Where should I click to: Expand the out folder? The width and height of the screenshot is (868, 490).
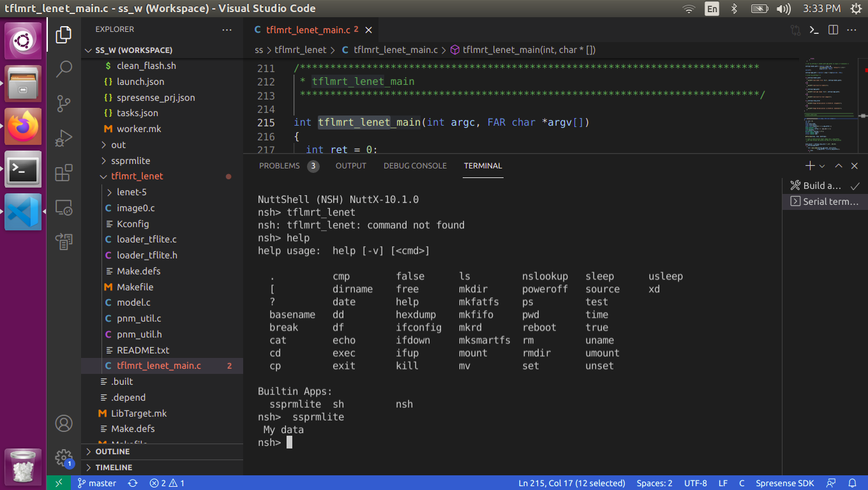(162, 145)
